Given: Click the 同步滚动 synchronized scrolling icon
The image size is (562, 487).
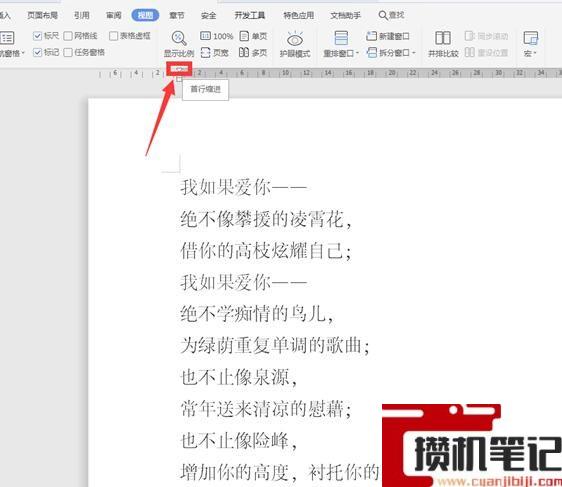Looking at the screenshot, I should [x=470, y=35].
